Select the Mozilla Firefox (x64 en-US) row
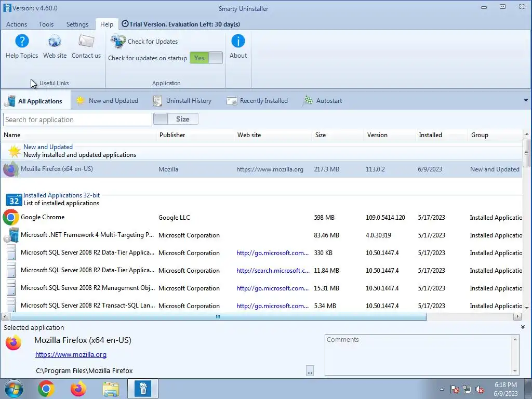 [x=262, y=169]
